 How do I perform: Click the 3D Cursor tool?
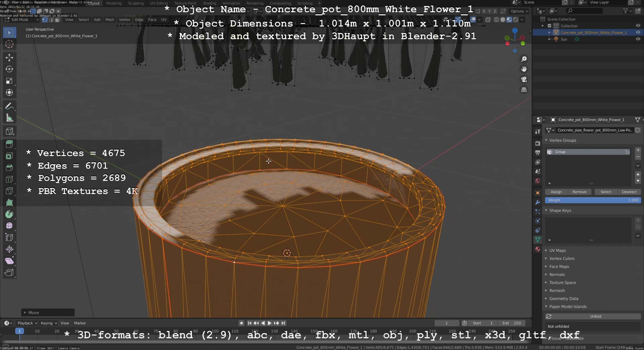(x=9, y=44)
